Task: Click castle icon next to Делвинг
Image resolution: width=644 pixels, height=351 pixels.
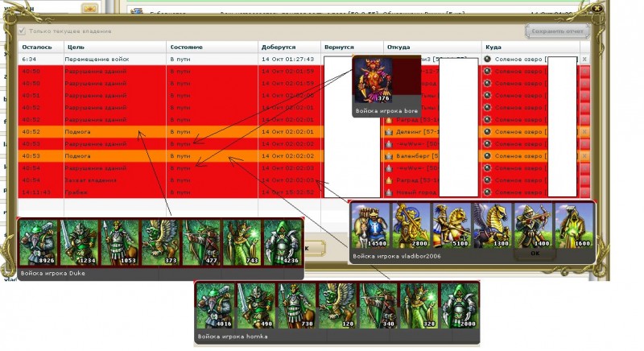Action: [x=389, y=132]
